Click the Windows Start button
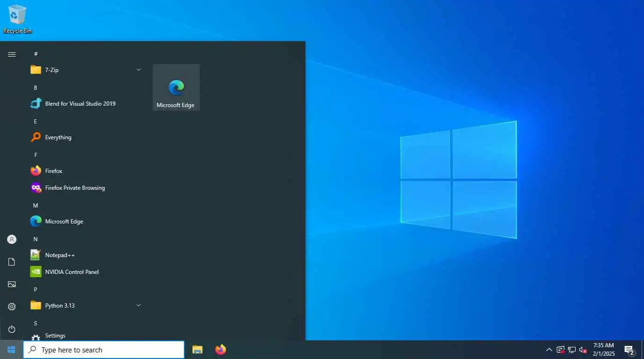Screen dimensions: 644x359 coord(11,350)
